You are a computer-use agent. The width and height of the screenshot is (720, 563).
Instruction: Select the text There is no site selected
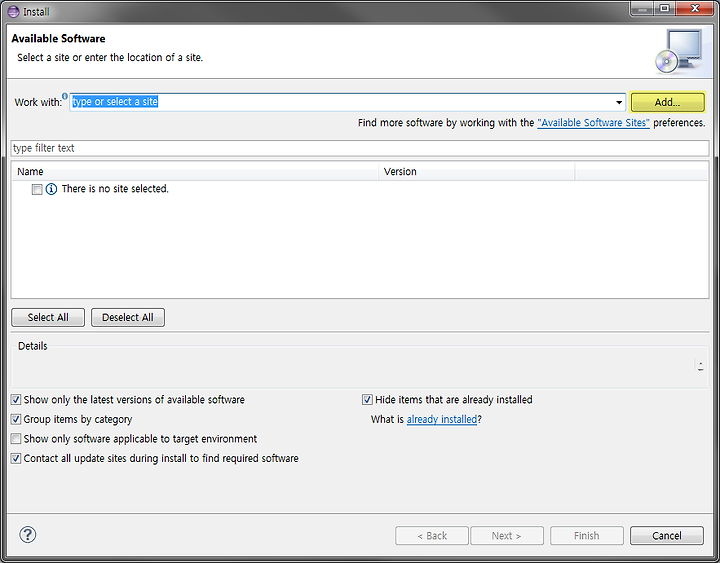pos(115,189)
